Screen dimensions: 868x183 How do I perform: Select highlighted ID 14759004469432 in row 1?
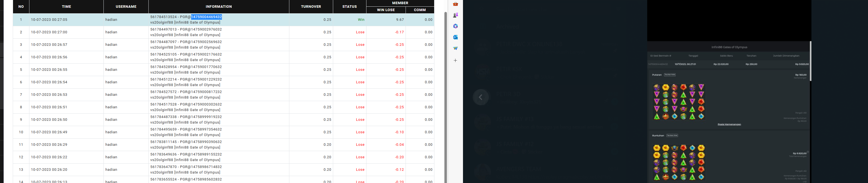207,17
